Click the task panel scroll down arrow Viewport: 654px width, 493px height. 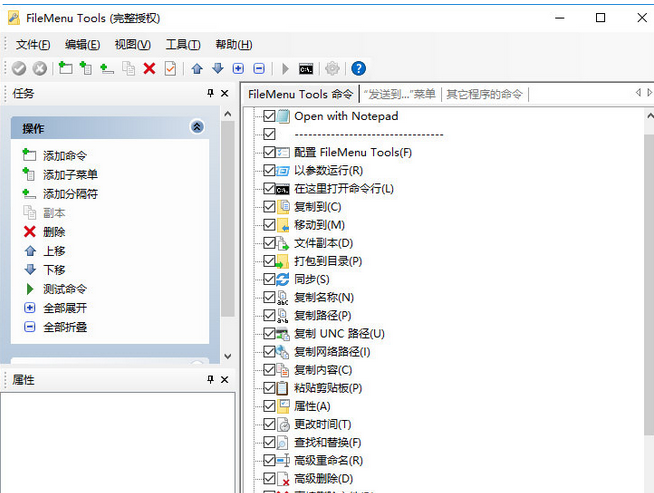(227, 357)
